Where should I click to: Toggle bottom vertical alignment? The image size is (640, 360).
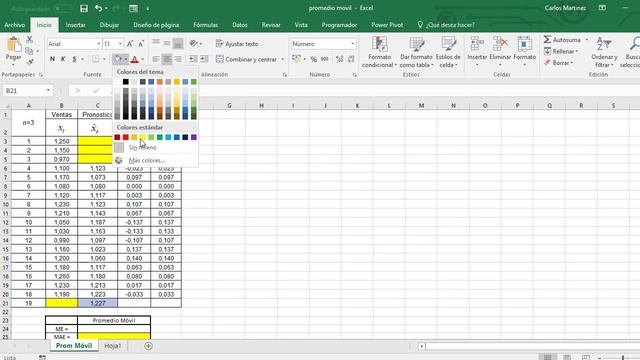[178, 44]
